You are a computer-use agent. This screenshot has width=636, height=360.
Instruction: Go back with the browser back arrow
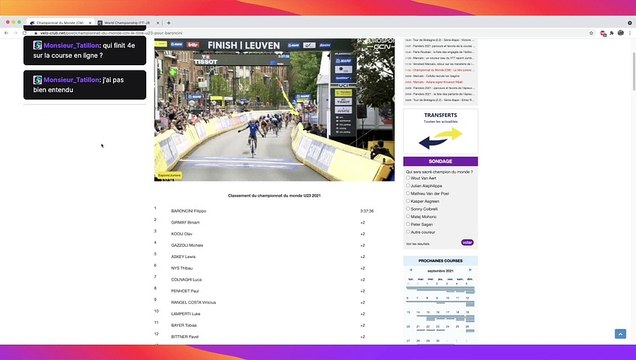click(6, 33)
